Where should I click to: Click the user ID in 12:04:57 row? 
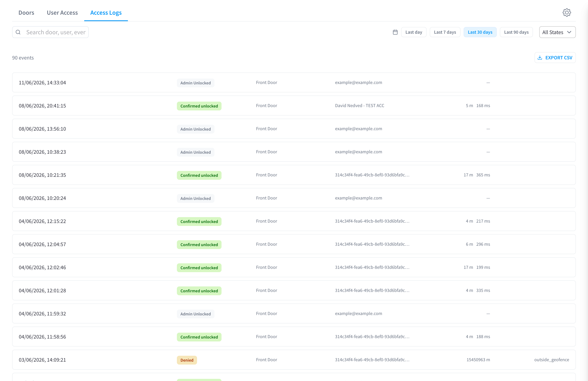click(x=372, y=244)
